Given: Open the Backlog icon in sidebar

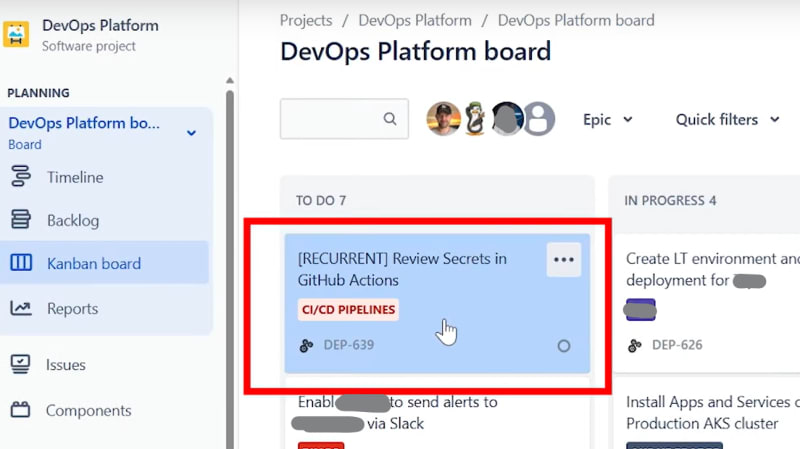Looking at the screenshot, I should click(x=20, y=219).
